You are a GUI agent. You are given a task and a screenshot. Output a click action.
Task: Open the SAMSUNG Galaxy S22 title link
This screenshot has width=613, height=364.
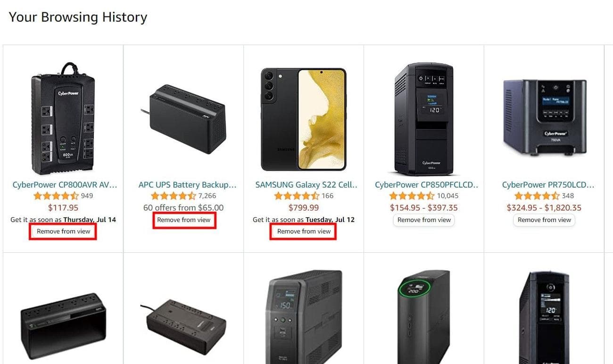pos(306,185)
